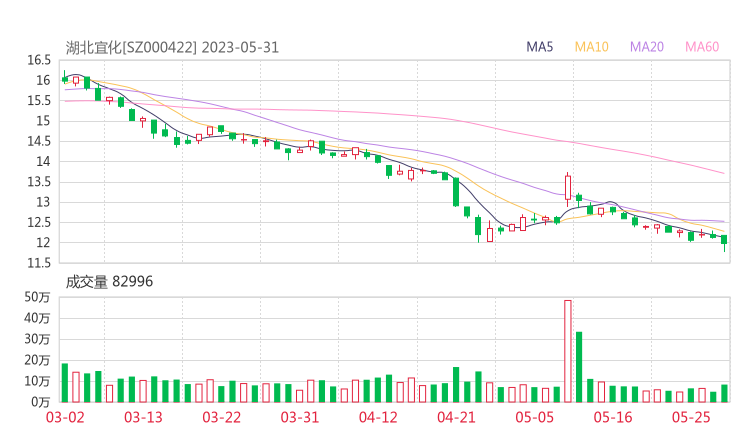The image size is (740, 440).
Task: Click the MA5 legend label
Action: pos(539,47)
